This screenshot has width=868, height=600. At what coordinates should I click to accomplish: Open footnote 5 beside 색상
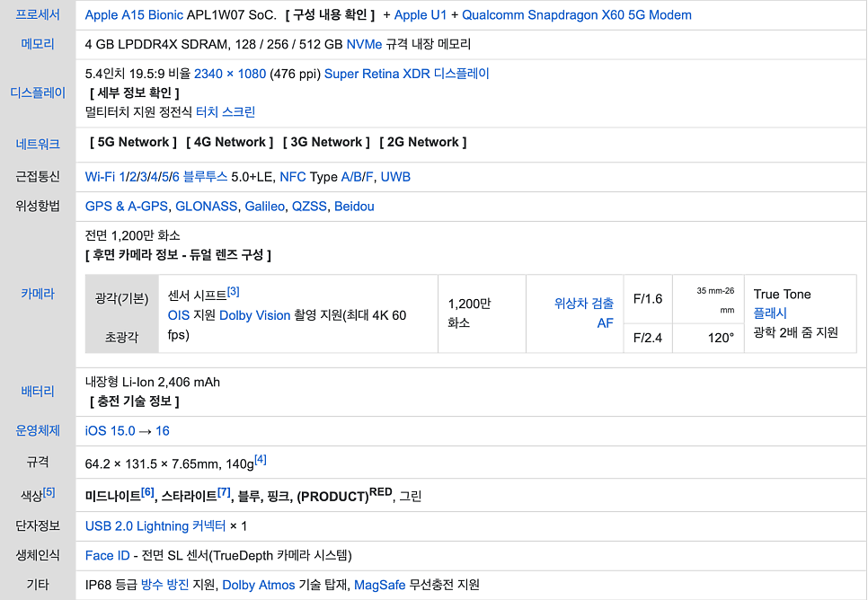pos(49,491)
